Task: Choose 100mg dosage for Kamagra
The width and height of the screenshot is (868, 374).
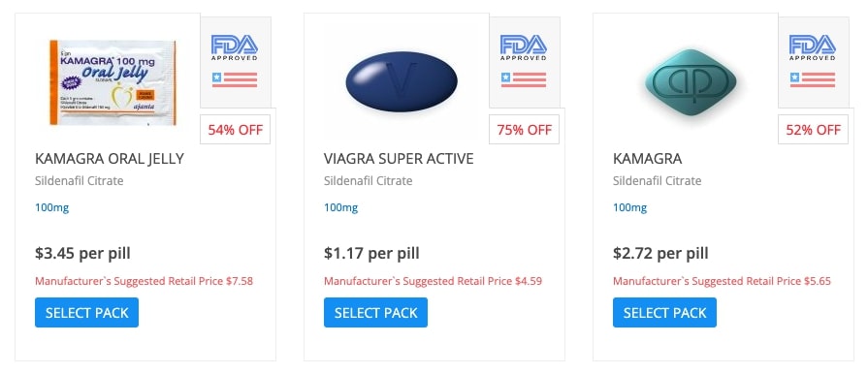Action: pos(630,208)
